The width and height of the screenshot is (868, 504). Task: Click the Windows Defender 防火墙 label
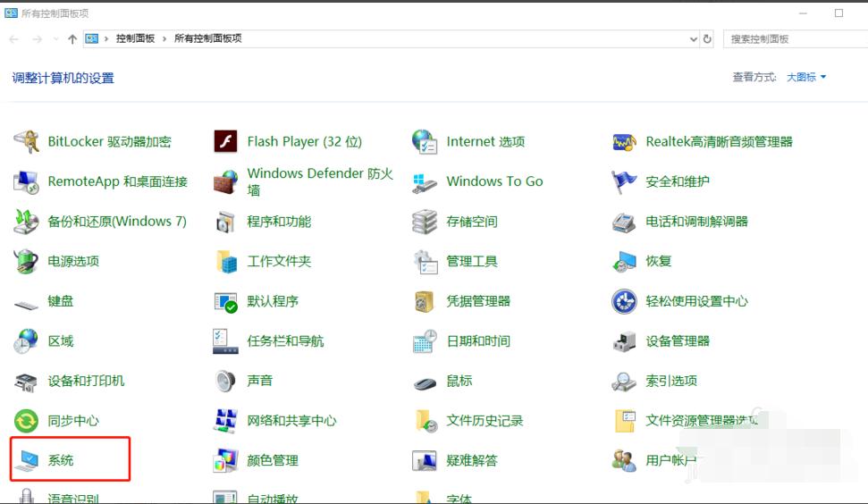[x=320, y=181]
